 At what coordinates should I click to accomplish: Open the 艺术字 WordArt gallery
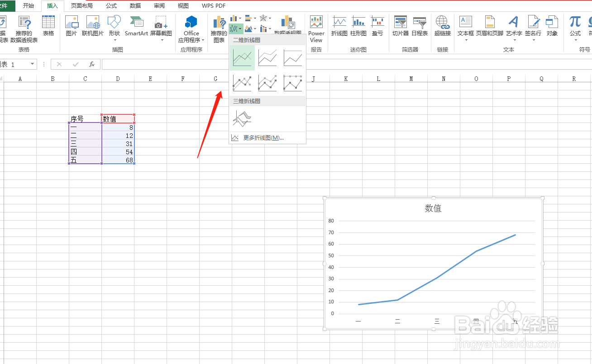[x=514, y=28]
